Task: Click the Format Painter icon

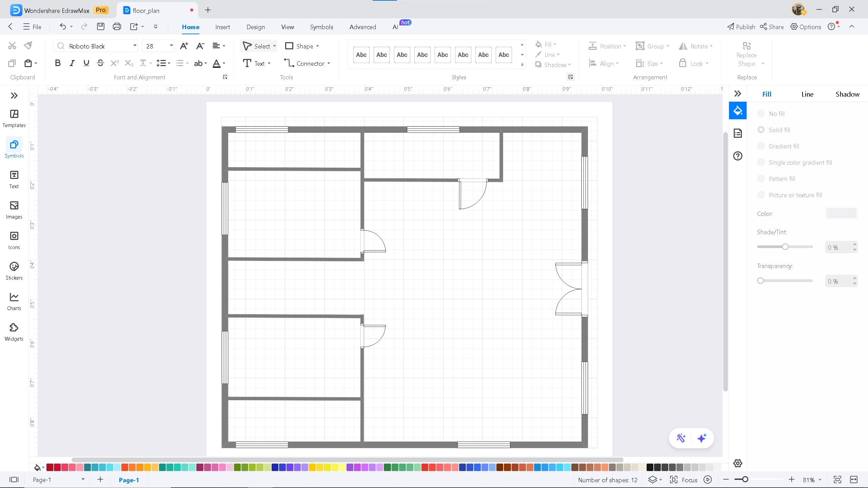Action: tap(28, 45)
